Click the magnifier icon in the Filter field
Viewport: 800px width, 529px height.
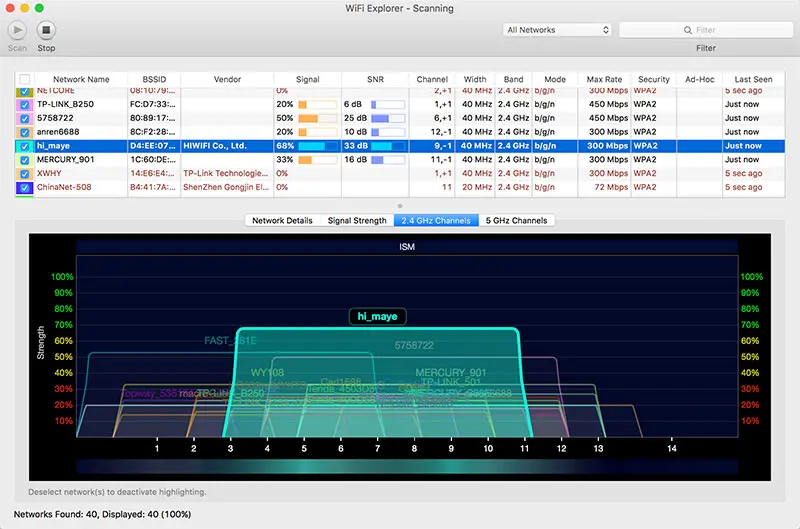tap(688, 30)
